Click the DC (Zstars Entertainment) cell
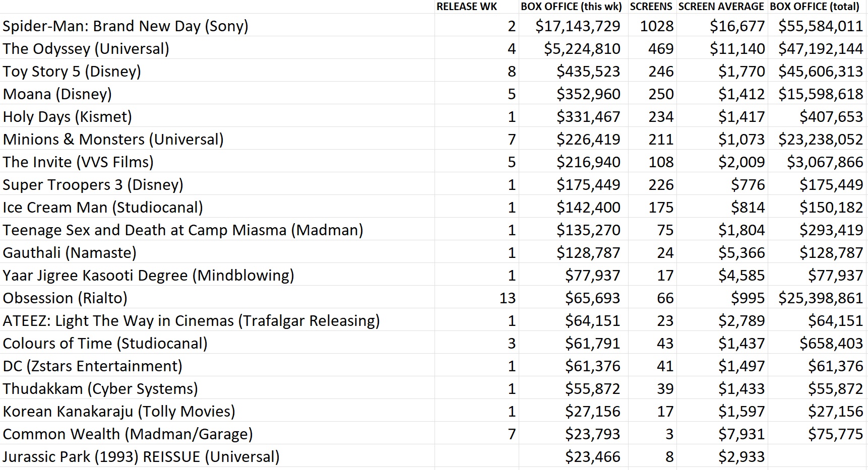 coord(92,366)
